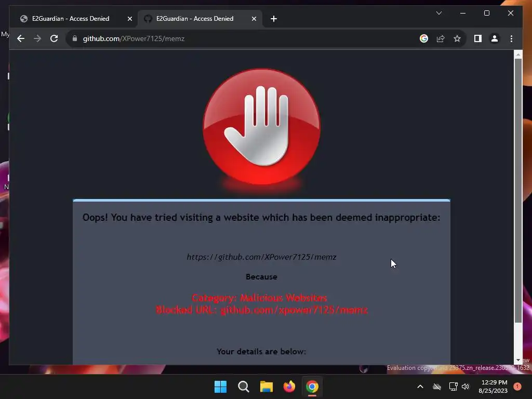This screenshot has width=532, height=399.
Task: Click the scrollbar down arrow
Action: click(518, 361)
